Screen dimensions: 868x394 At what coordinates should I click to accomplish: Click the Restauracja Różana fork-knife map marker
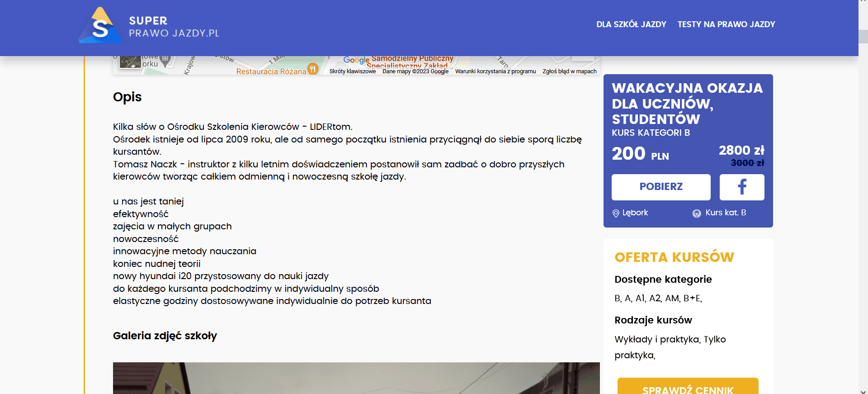click(x=313, y=69)
